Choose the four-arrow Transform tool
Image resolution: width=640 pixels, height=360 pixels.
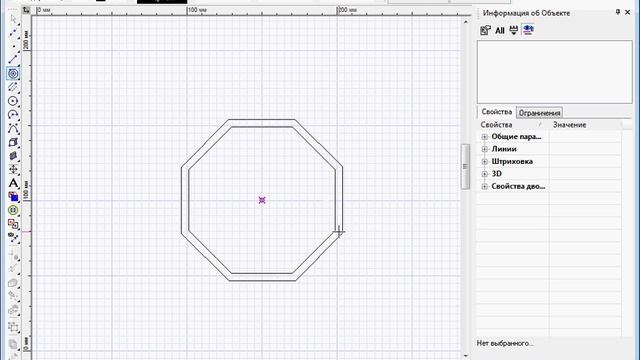tap(13, 169)
